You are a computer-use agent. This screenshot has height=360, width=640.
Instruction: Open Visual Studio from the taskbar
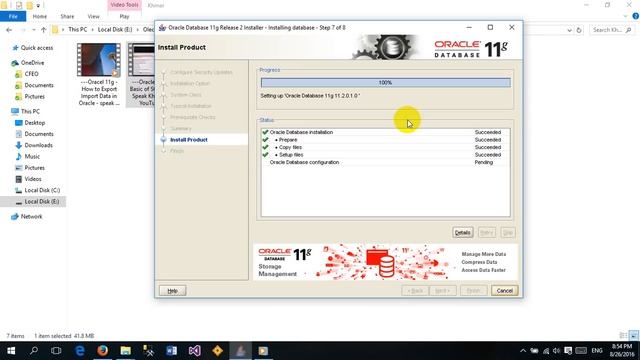coord(194,351)
